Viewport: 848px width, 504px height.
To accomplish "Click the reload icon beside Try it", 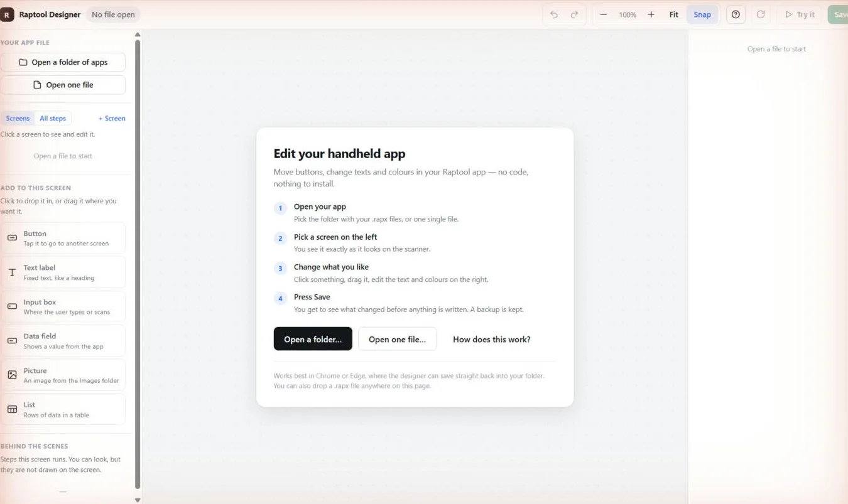I will [761, 14].
